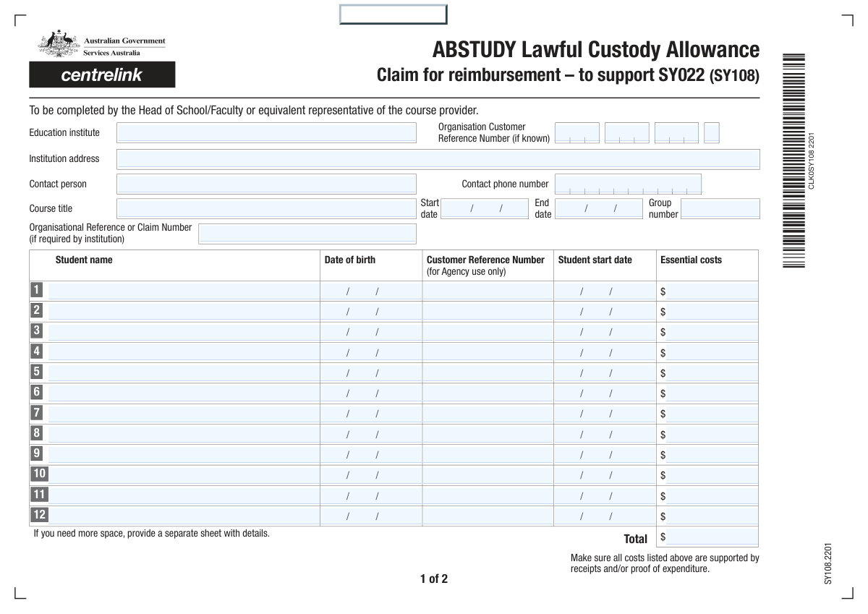Click the course Start date field
The height and width of the screenshot is (614, 868).
point(485,209)
